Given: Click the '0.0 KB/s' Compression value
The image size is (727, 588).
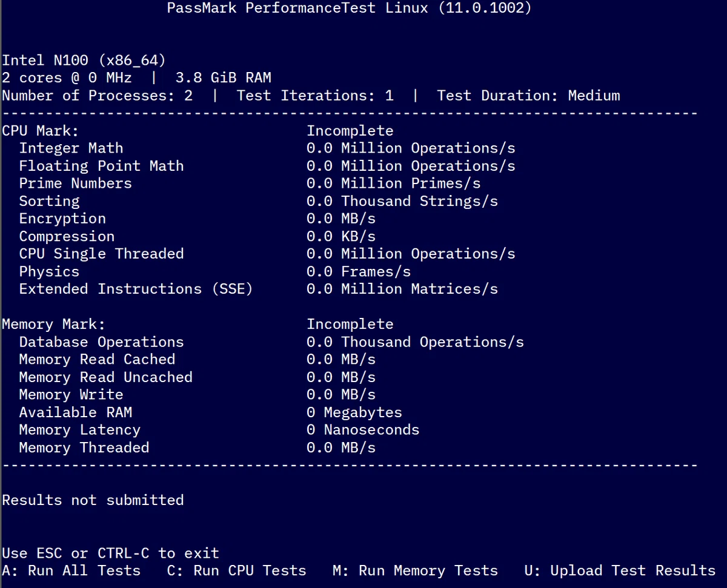Looking at the screenshot, I should [341, 236].
